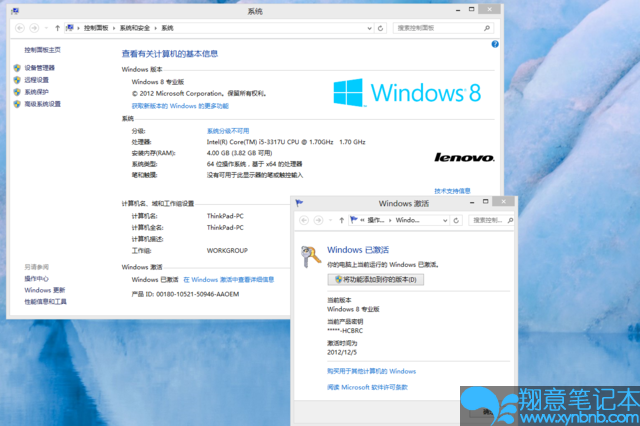Open Help question mark icon
This screenshot has height=426, width=640.
[x=495, y=44]
